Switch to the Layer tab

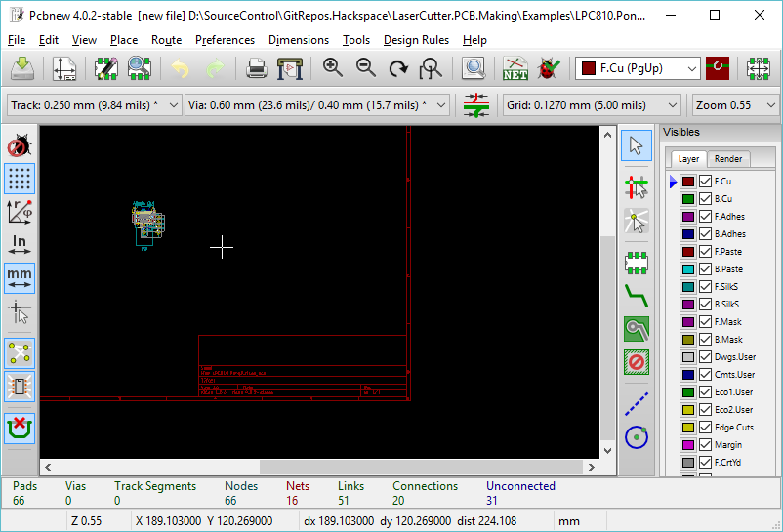pos(688,159)
